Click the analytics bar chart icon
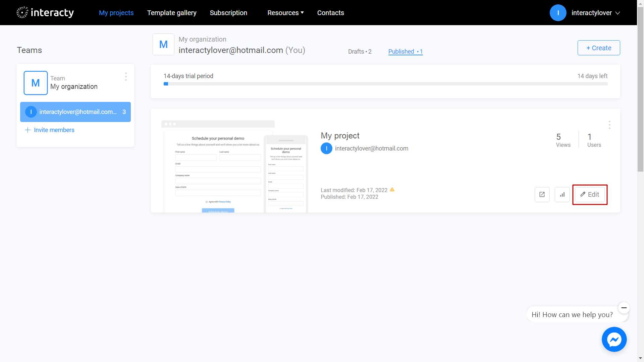This screenshot has height=362, width=644. pos(562,194)
